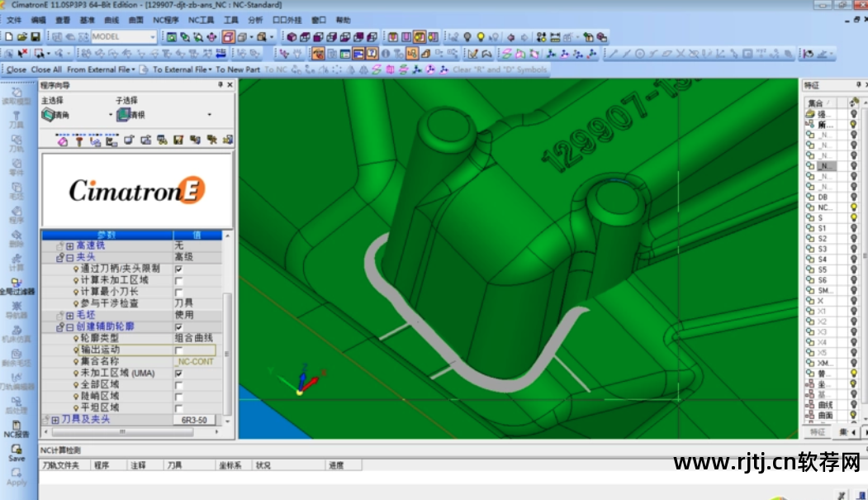The image size is (868, 500).
Task: Switch to the 特征 tab at panel bottom
Action: click(818, 432)
